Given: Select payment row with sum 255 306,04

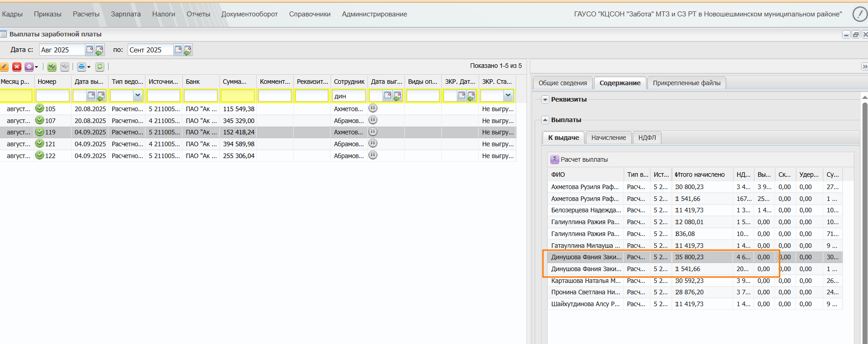Looking at the screenshot, I should pos(258,156).
